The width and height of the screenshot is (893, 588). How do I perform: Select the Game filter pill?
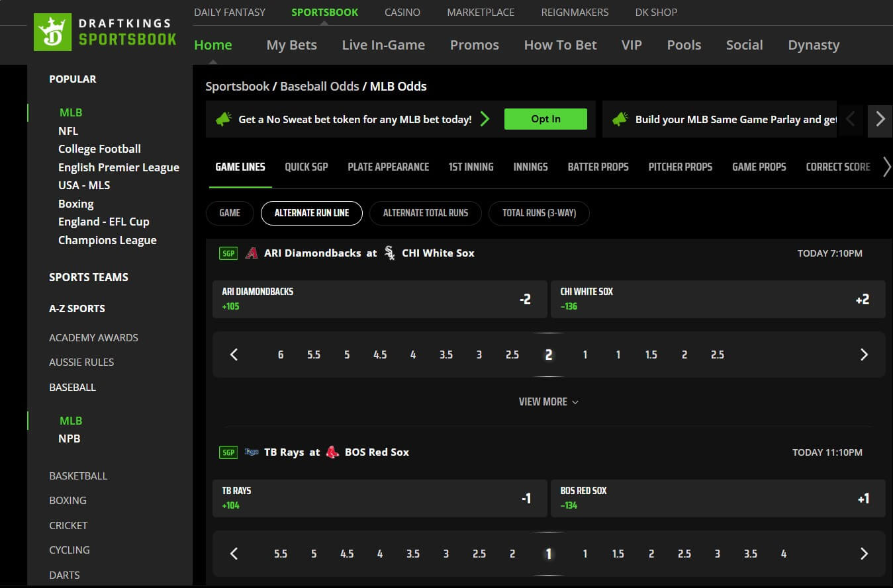pos(230,213)
